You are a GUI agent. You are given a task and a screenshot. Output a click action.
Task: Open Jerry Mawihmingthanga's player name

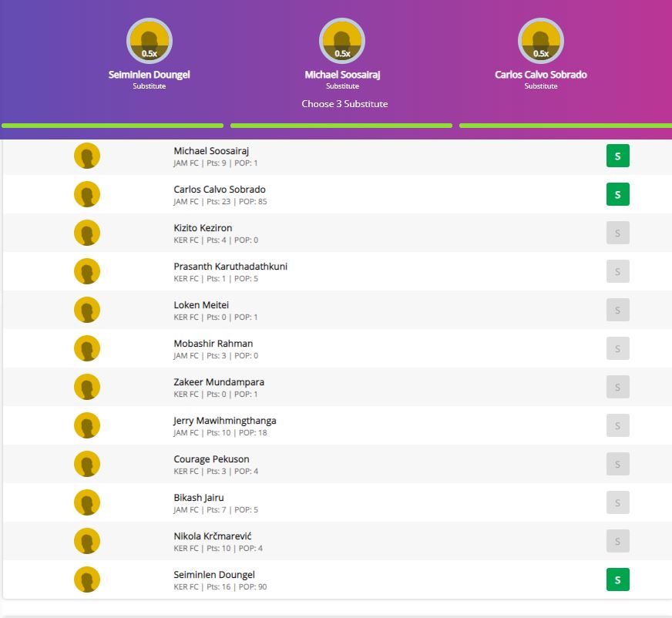pos(224,421)
